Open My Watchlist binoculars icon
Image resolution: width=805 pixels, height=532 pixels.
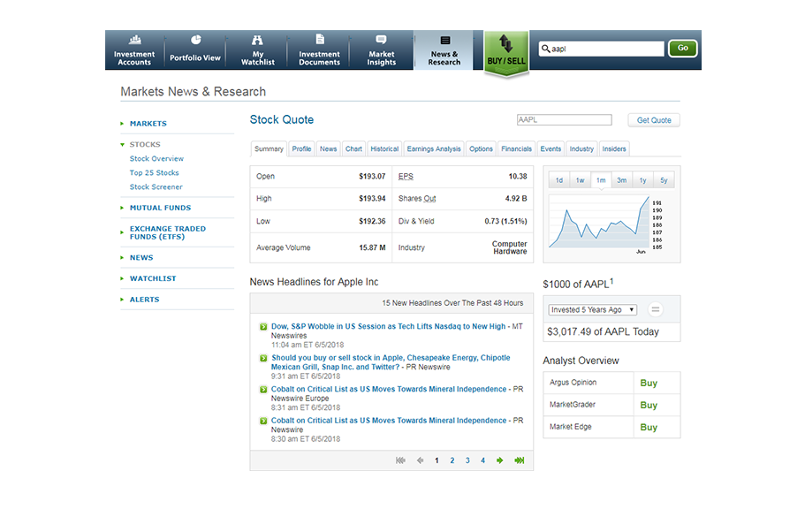[x=257, y=40]
